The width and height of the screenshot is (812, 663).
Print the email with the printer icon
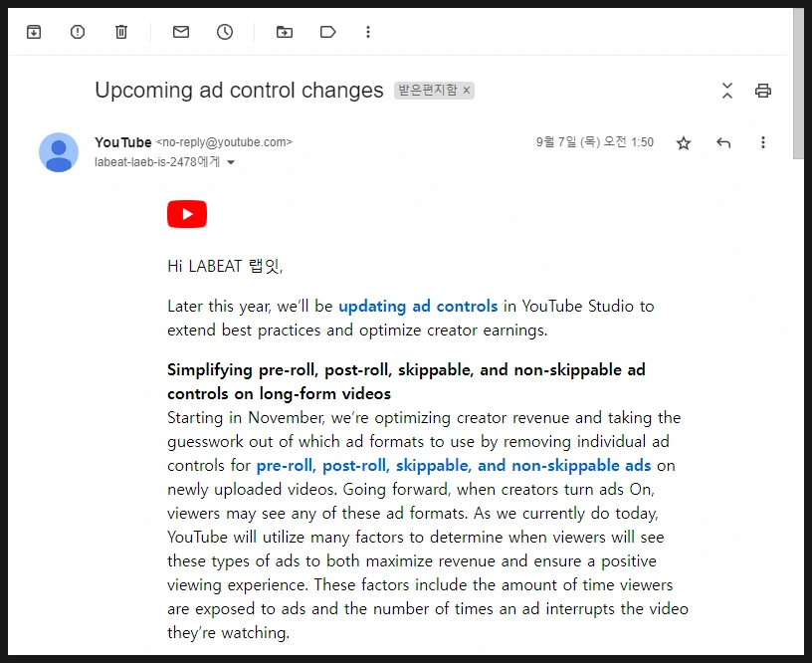click(763, 91)
